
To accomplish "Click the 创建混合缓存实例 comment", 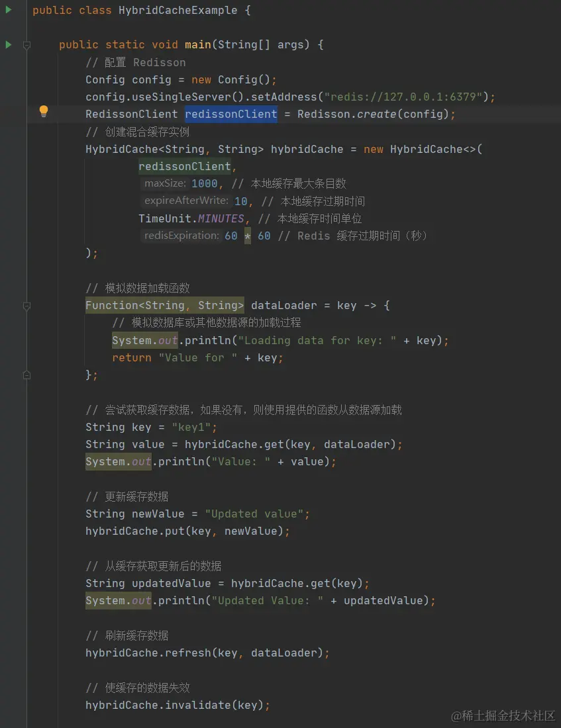I will tap(138, 132).
